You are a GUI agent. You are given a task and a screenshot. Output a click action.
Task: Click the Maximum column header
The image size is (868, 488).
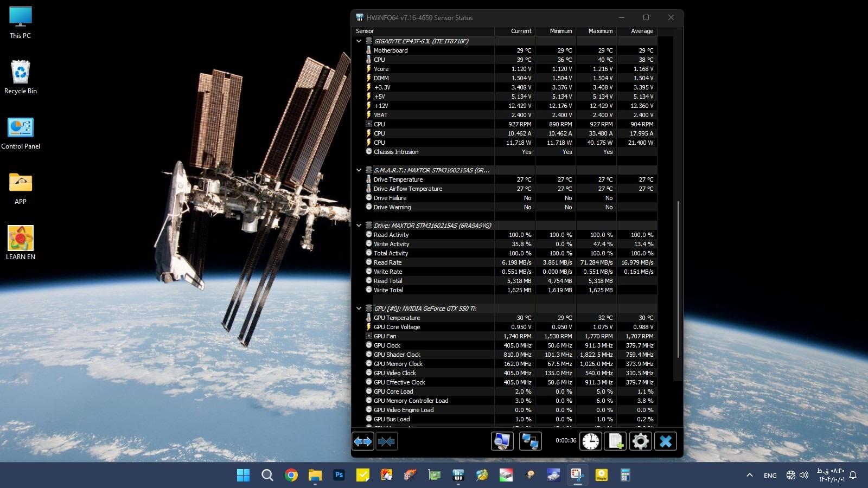coord(600,31)
